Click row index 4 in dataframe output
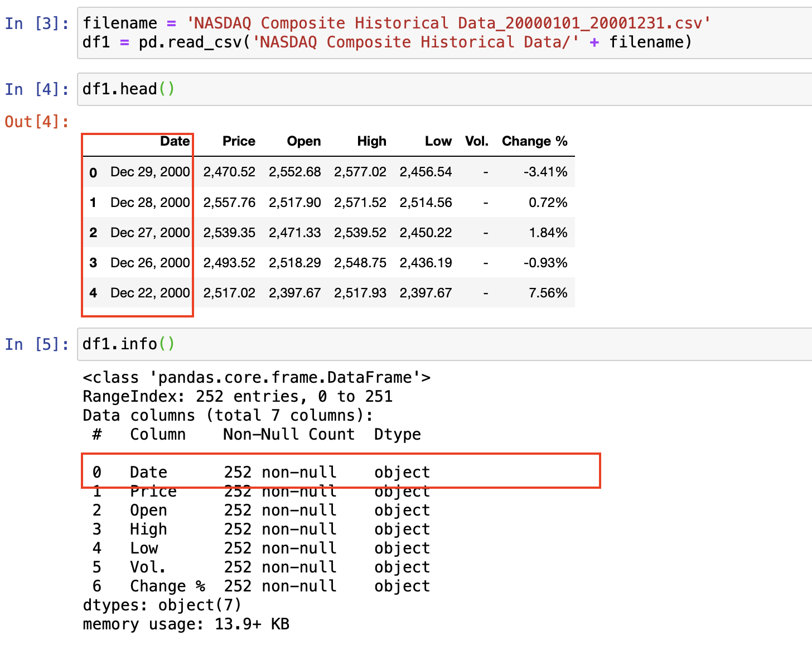812x645 pixels. click(x=93, y=293)
